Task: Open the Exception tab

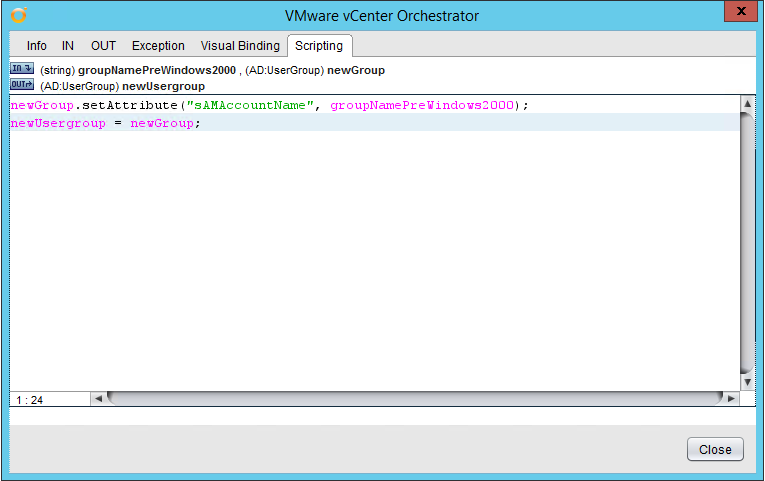Action: [158, 46]
